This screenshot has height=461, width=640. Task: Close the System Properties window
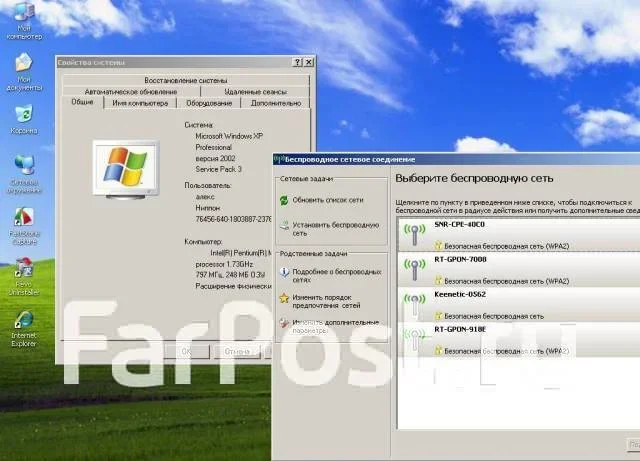(x=309, y=62)
